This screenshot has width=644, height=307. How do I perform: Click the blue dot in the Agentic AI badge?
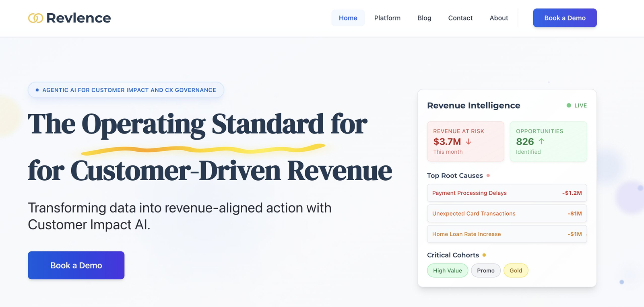(x=37, y=90)
